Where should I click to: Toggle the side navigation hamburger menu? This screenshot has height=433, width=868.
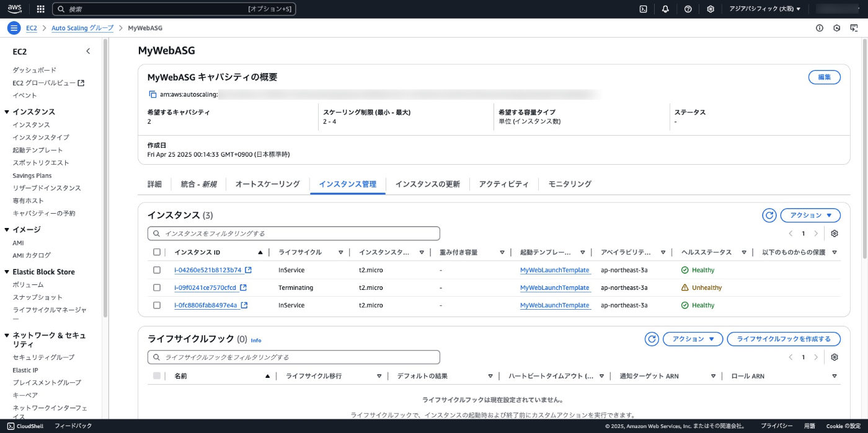click(x=14, y=28)
